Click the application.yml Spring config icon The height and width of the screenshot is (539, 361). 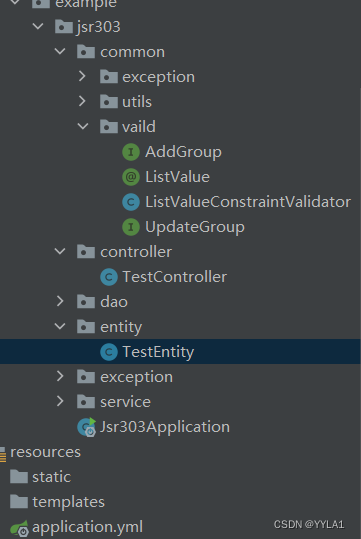tap(19, 528)
